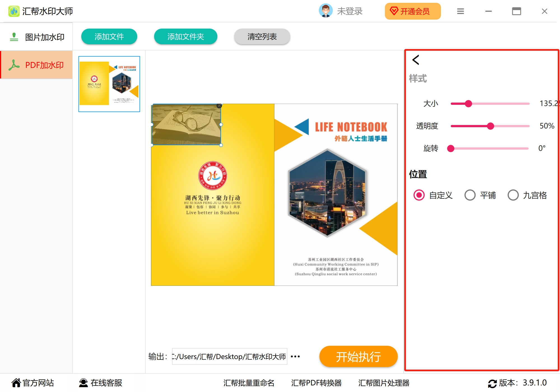Click the watermark's bottom-right resize handle
The image size is (560, 392).
(x=221, y=145)
